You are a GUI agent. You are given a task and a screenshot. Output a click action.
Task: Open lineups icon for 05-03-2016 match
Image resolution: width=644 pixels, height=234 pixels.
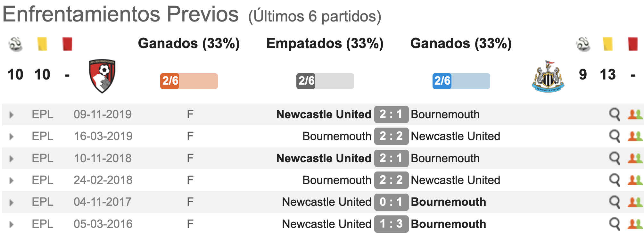pyautogui.click(x=635, y=224)
